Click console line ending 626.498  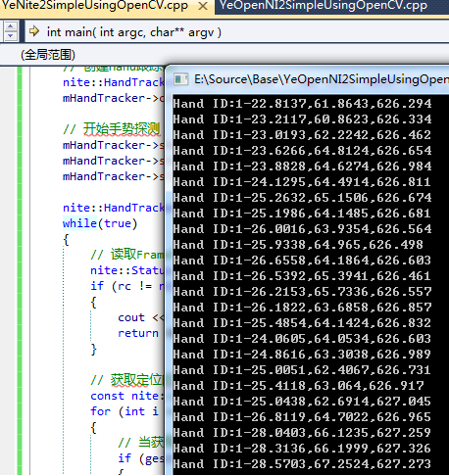coord(298,245)
